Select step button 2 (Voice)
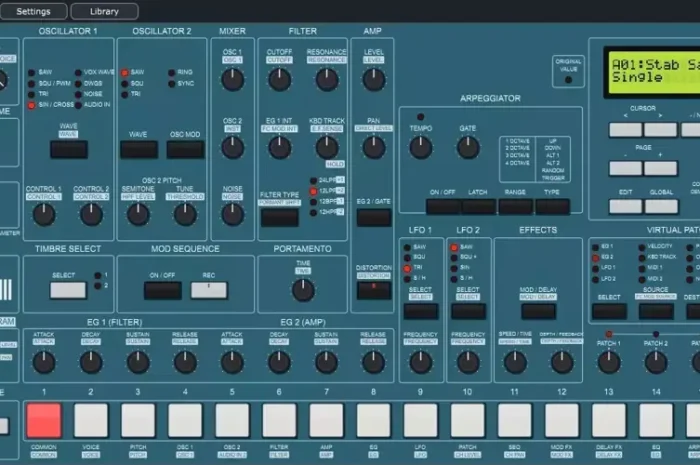This screenshot has height=465, width=700. pyautogui.click(x=91, y=420)
